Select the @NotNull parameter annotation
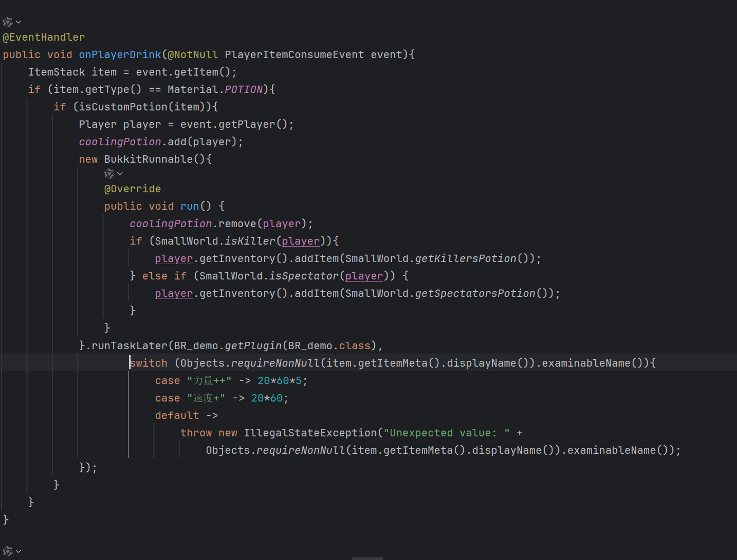Screen dimensions: 737x560 coord(192,55)
